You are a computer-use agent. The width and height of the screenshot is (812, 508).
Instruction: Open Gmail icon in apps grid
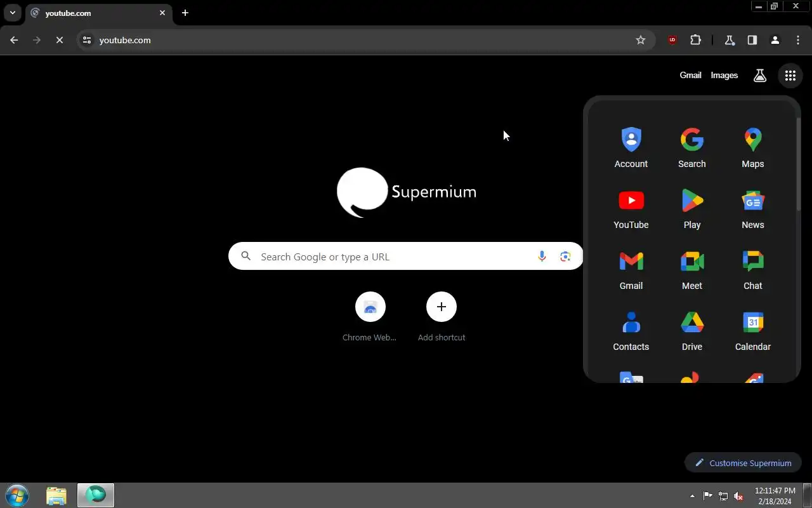point(631,269)
